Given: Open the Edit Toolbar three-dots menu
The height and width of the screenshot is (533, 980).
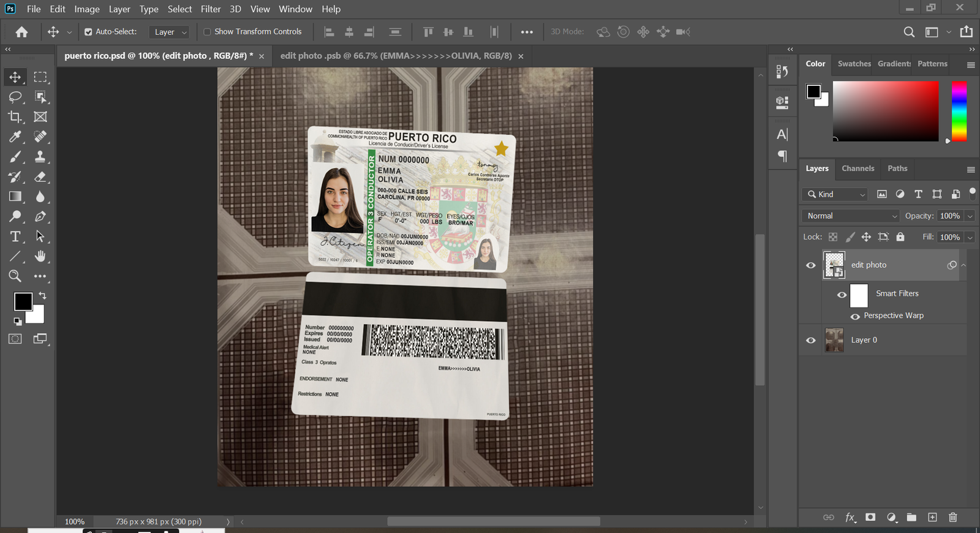Looking at the screenshot, I should pyautogui.click(x=40, y=276).
